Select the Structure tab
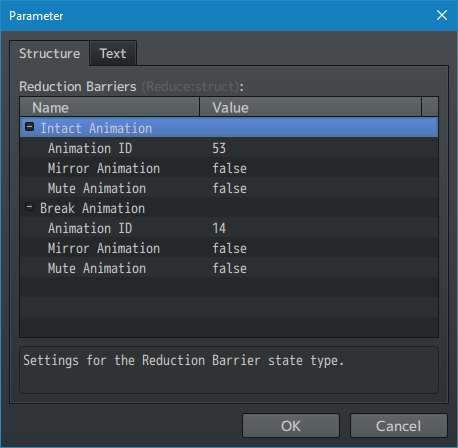The width and height of the screenshot is (458, 448). coord(49,53)
